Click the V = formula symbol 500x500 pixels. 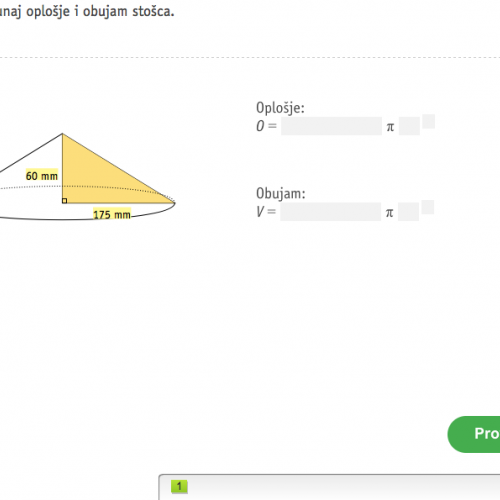pyautogui.click(x=266, y=212)
